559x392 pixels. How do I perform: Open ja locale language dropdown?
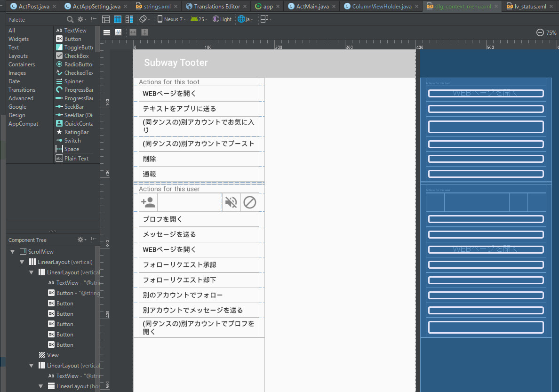point(245,19)
